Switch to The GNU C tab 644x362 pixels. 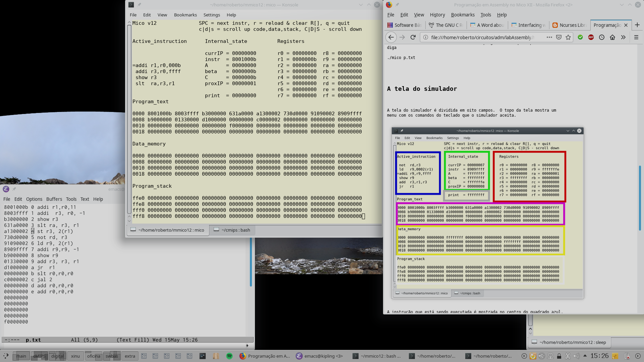tap(446, 25)
